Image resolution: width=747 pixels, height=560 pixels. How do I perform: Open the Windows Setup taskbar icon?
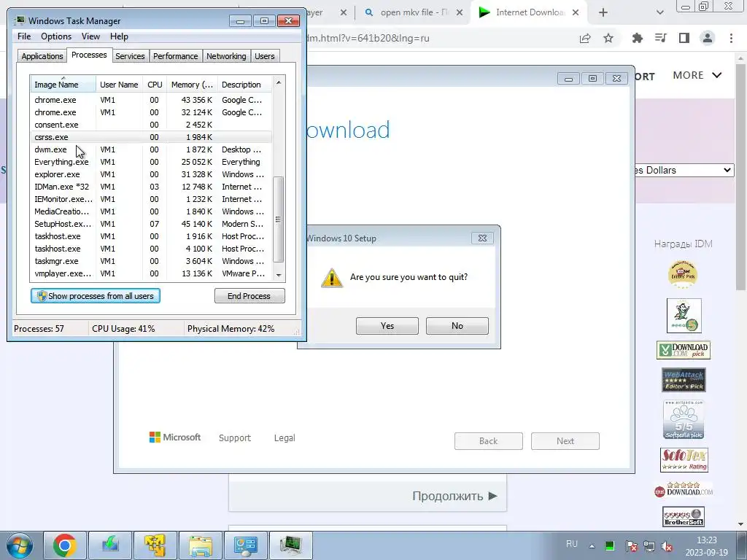[x=246, y=545]
